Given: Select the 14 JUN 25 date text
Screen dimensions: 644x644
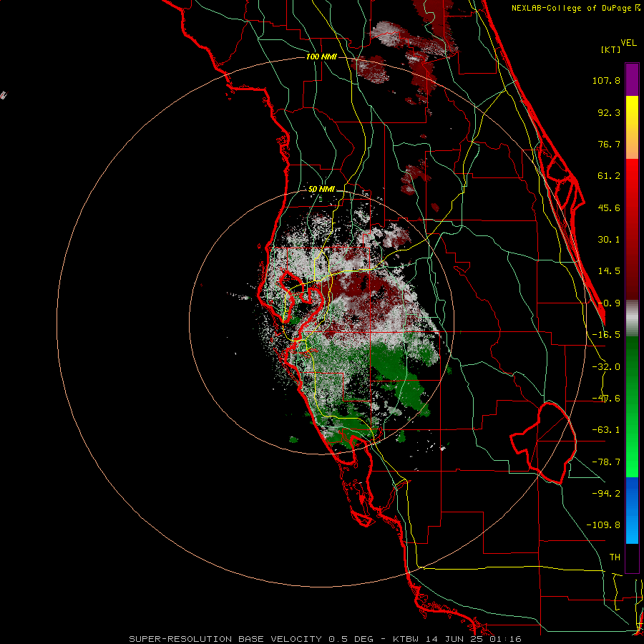Looking at the screenshot, I should coord(455,639).
